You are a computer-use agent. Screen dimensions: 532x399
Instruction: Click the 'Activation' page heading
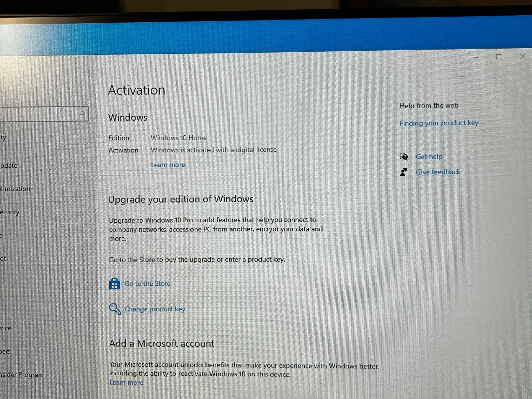point(137,90)
